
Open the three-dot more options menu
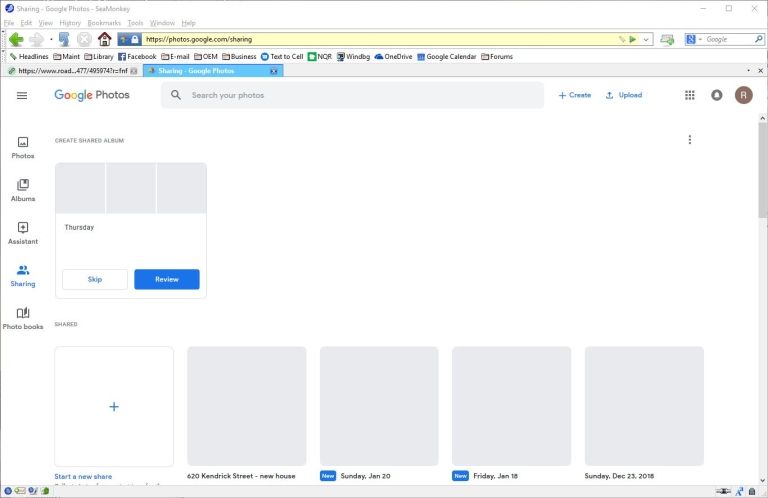click(690, 140)
